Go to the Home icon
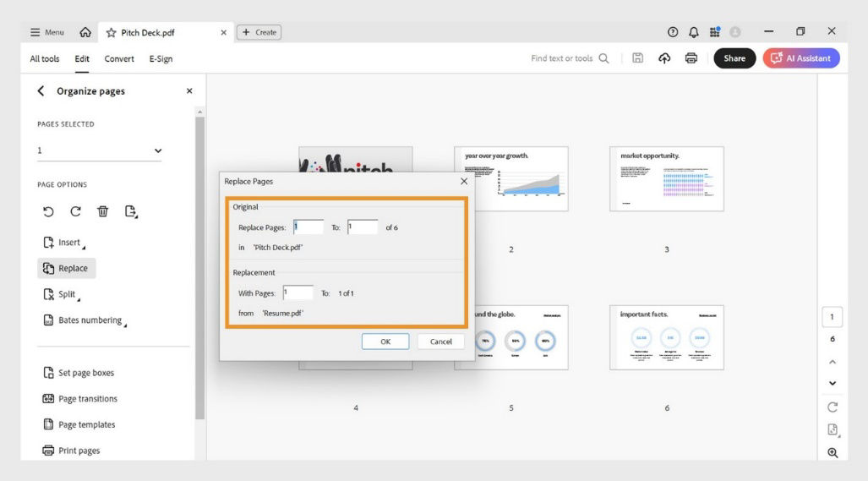The height and width of the screenshot is (481, 868). tap(85, 32)
